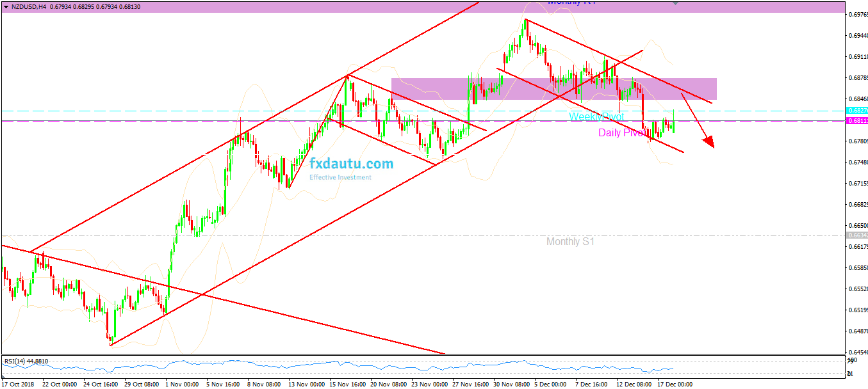Click the Monthly S1 level label

point(570,242)
